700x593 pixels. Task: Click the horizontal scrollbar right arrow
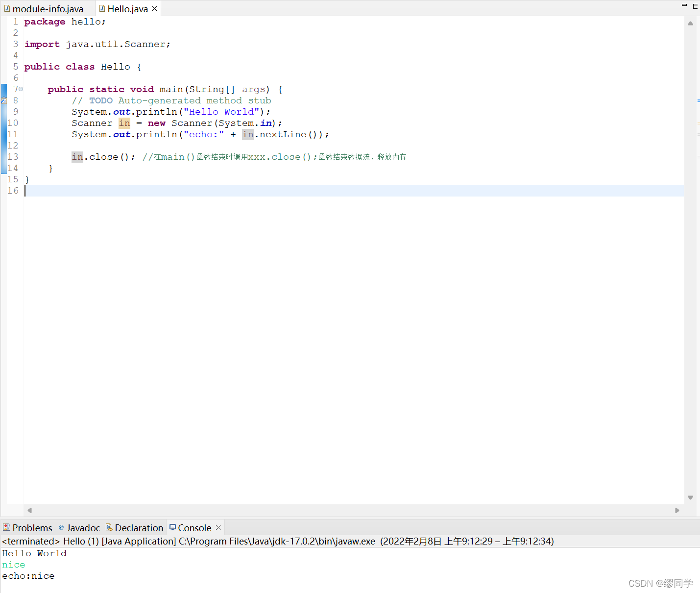click(677, 510)
